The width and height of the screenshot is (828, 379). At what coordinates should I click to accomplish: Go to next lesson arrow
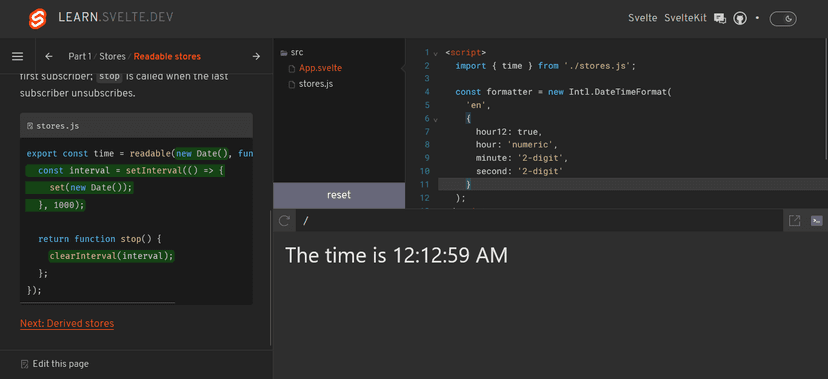pos(256,56)
